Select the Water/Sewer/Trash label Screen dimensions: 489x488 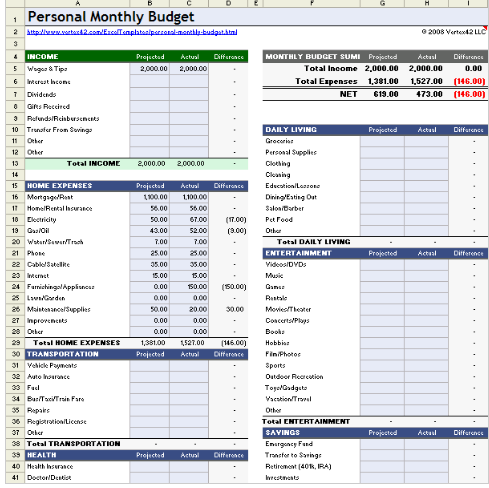pos(55,242)
